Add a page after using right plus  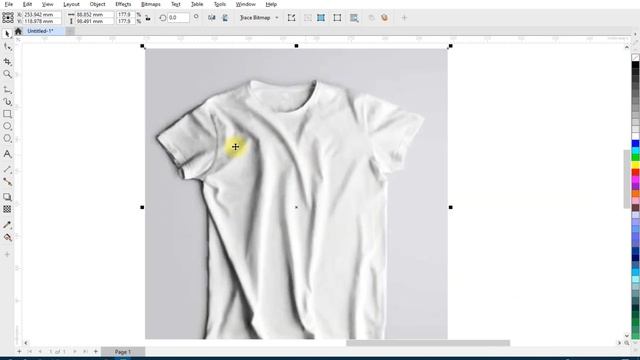[96, 351]
